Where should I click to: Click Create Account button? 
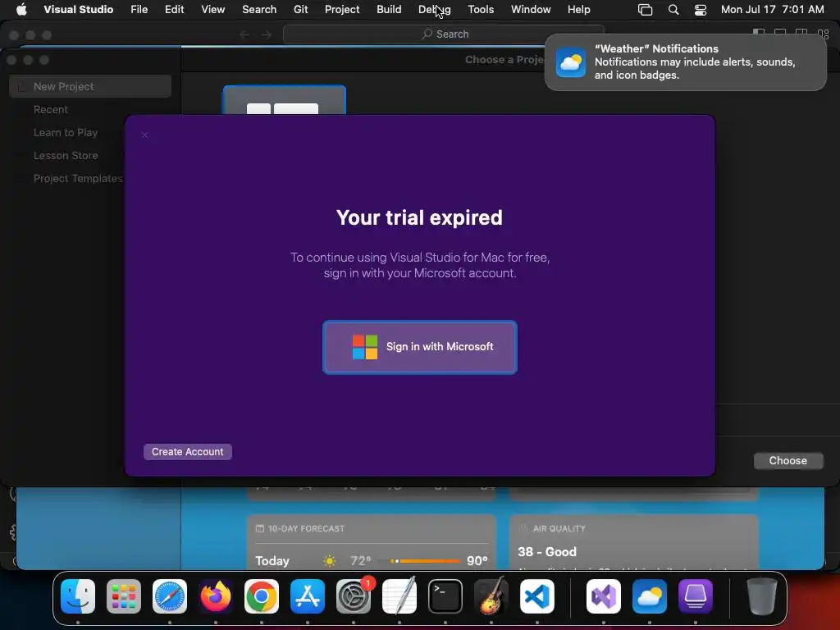click(188, 452)
